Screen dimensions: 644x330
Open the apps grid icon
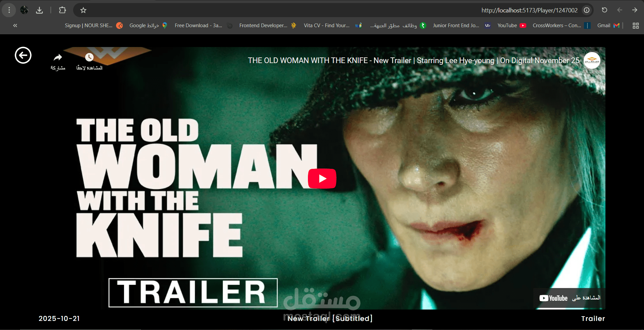(x=636, y=26)
